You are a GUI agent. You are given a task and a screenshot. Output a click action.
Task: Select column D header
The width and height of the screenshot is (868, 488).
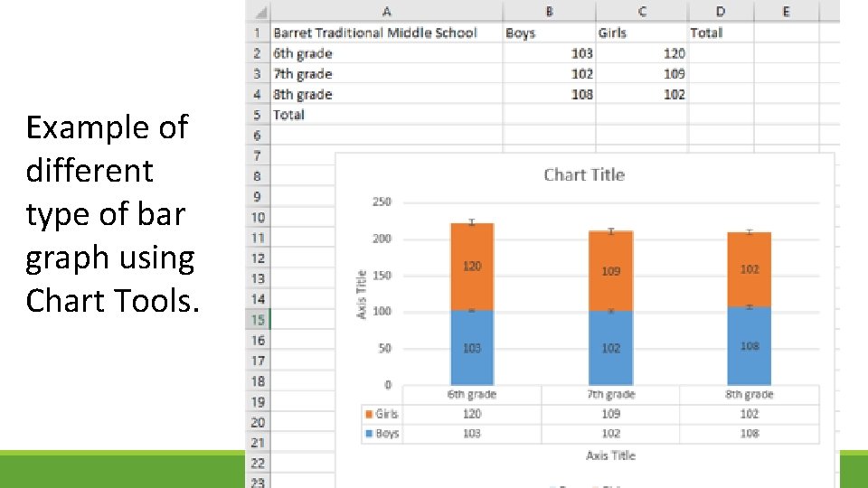coord(721,12)
